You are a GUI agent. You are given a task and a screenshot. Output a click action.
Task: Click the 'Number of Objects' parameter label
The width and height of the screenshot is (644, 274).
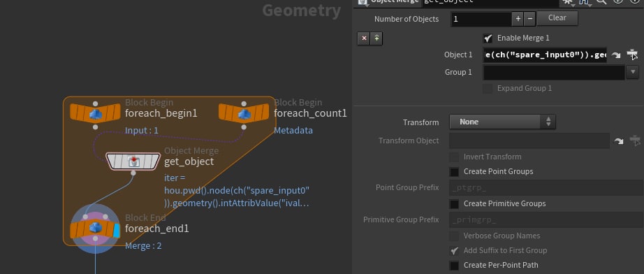[x=407, y=20]
